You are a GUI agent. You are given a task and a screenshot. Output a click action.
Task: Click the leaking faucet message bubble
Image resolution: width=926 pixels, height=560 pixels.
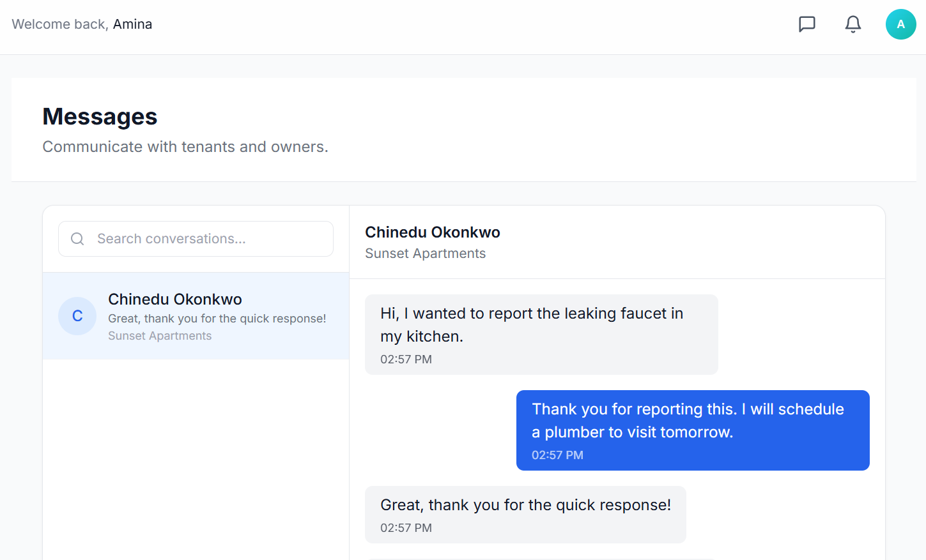point(541,335)
